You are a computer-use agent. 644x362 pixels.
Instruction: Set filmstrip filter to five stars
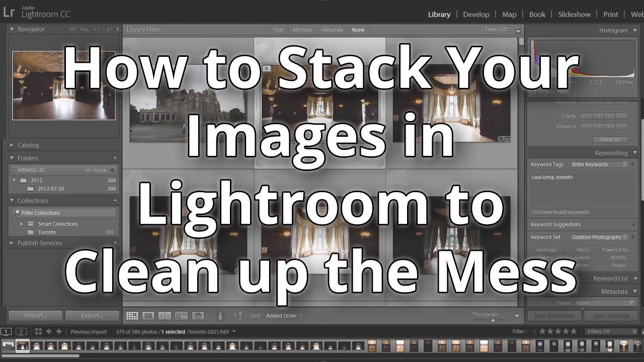coord(574,331)
